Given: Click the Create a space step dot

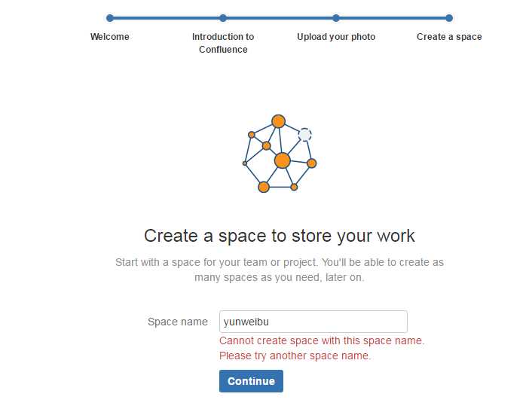Looking at the screenshot, I should (x=449, y=18).
